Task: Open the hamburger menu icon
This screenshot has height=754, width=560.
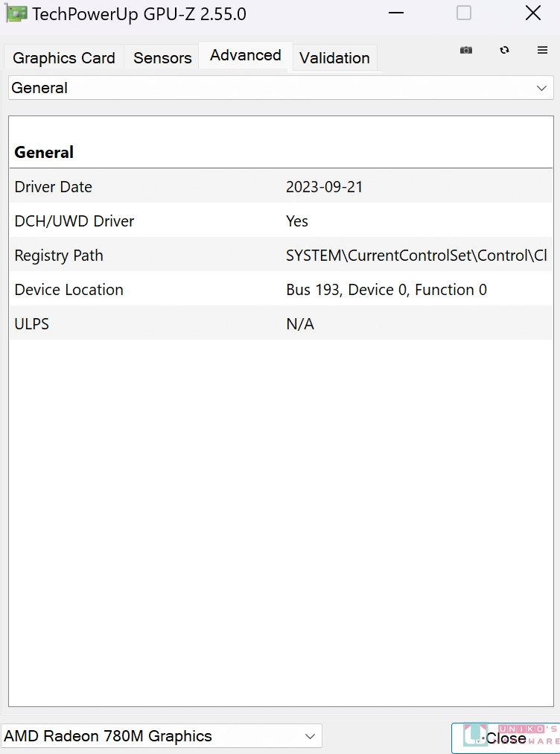Action: 542,50
